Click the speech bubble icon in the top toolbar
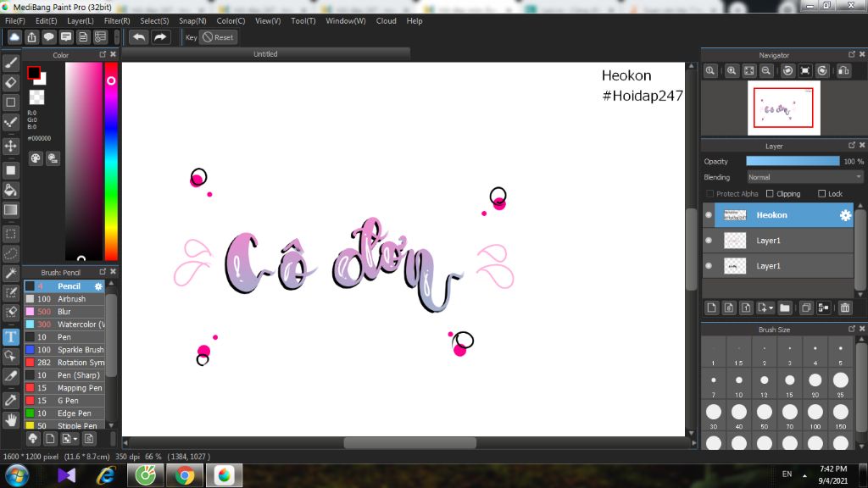The height and width of the screenshot is (488, 868). [48, 37]
